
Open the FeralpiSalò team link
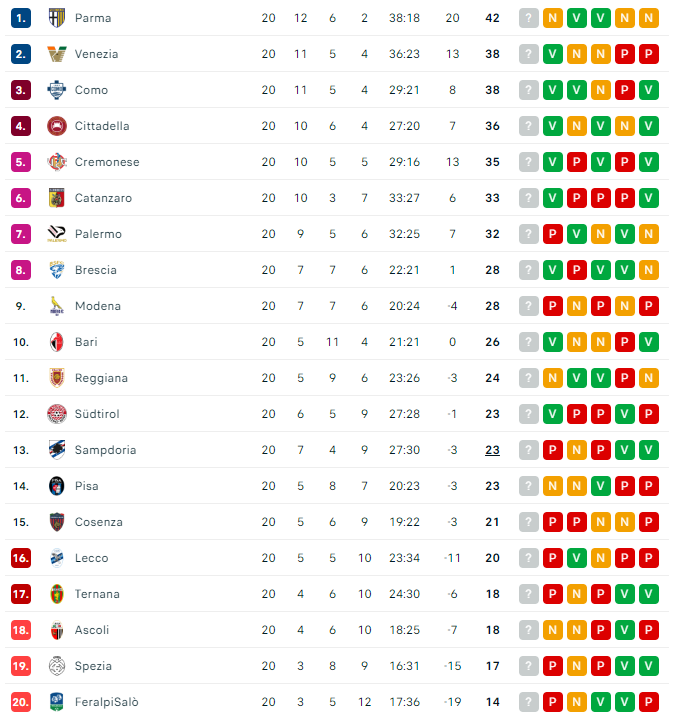[x=107, y=702]
